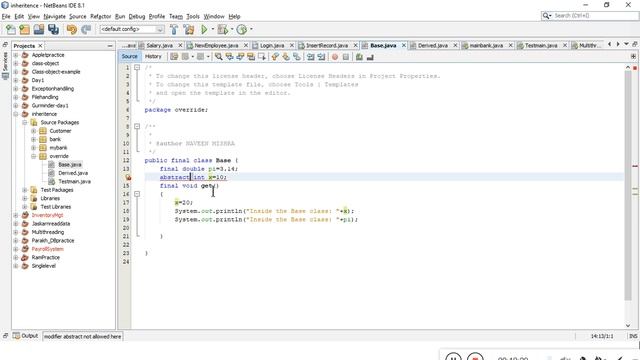Click the Clean and Build Project icon

(189, 29)
